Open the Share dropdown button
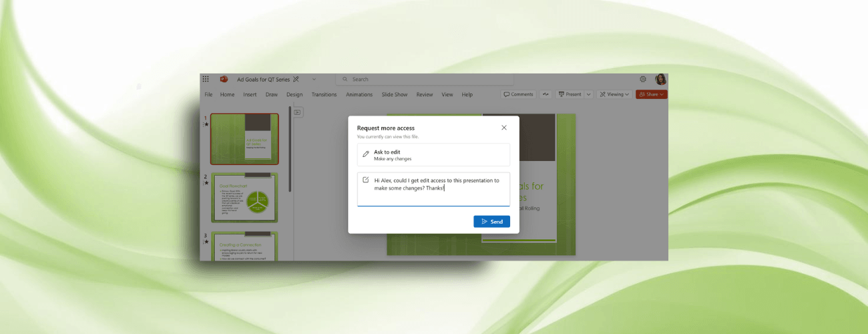The height and width of the screenshot is (334, 868). (x=651, y=94)
